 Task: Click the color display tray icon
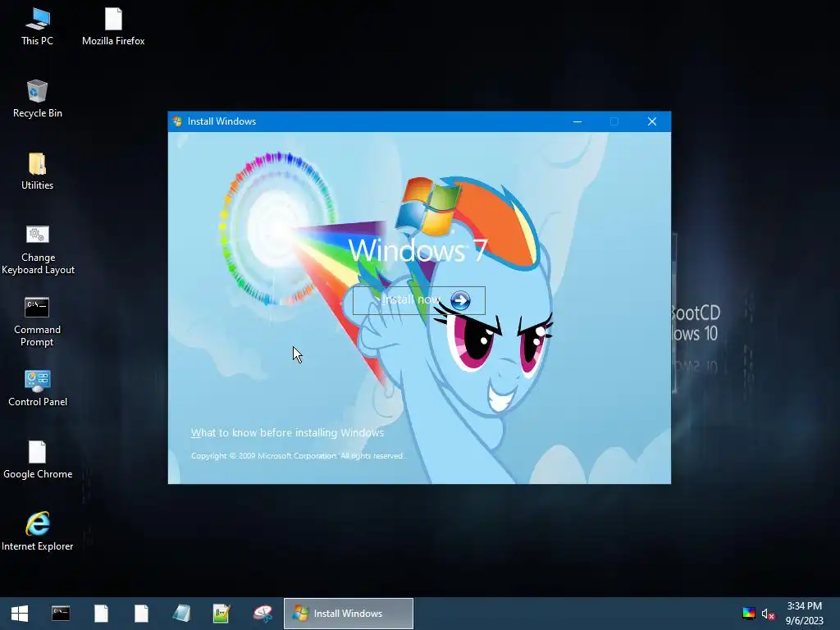point(749,614)
